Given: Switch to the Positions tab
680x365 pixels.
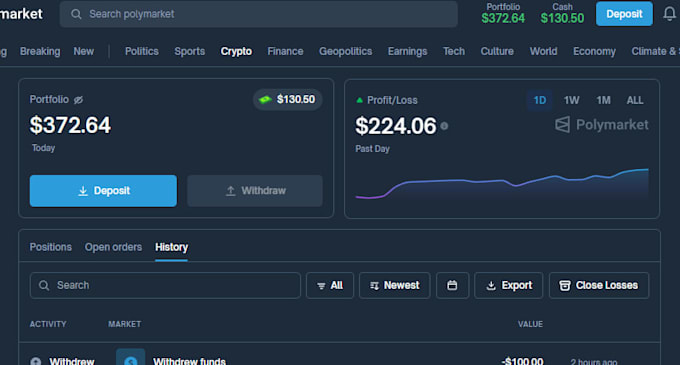Looking at the screenshot, I should click(51, 247).
